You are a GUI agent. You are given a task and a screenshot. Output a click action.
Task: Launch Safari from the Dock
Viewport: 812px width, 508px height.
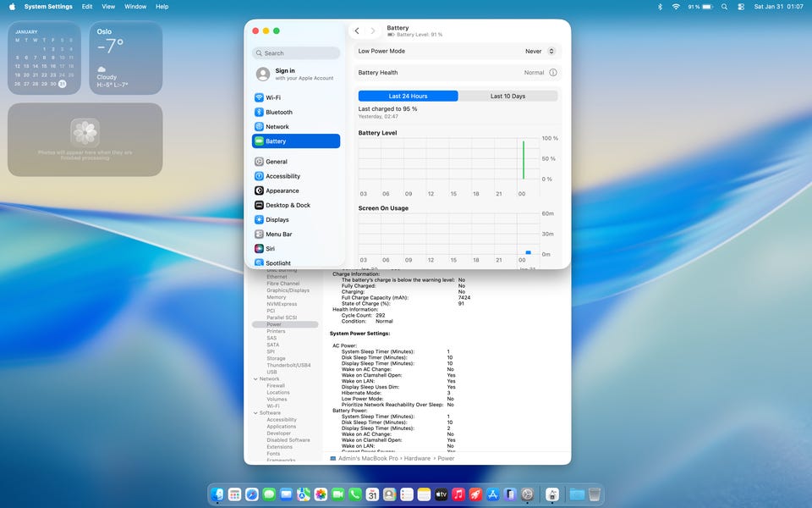click(251, 494)
